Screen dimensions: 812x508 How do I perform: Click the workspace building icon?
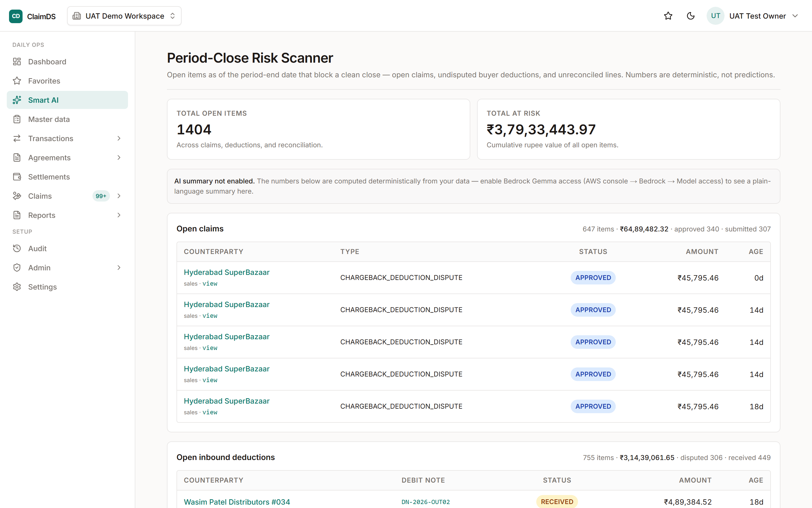point(77,16)
